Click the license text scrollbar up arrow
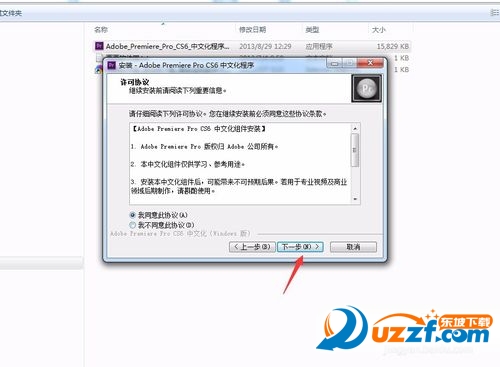Screen dimensions: 500x367 (x=355, y=128)
